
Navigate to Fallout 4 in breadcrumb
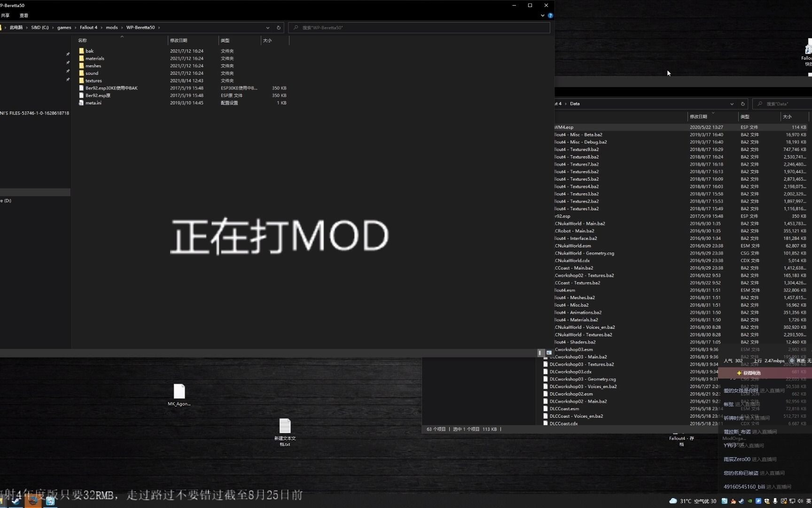pyautogui.click(x=88, y=28)
